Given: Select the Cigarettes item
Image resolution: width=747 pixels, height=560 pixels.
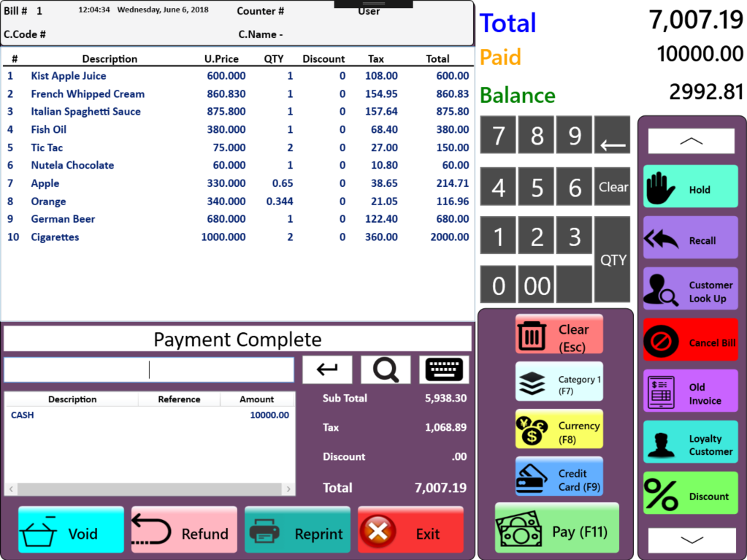Looking at the screenshot, I should pyautogui.click(x=238, y=237).
